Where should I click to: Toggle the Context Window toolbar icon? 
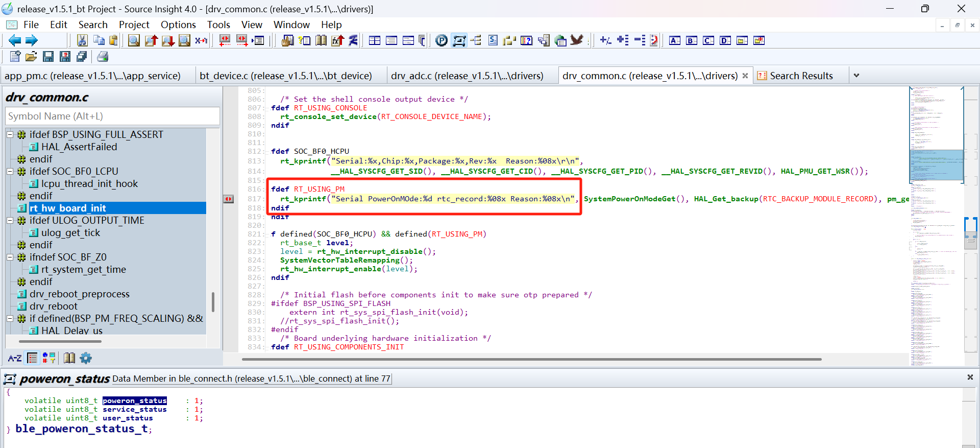pos(459,40)
